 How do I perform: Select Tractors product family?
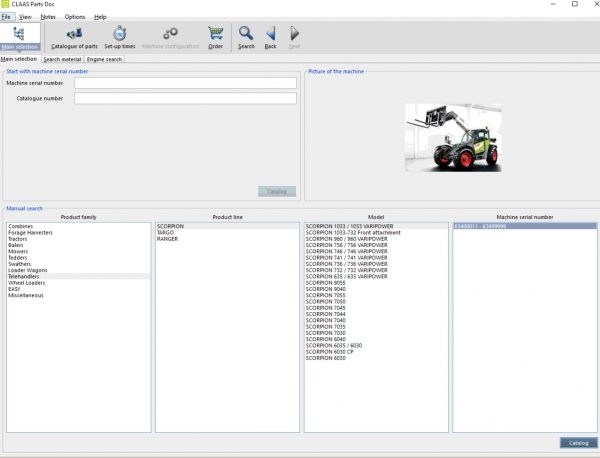(x=78, y=239)
